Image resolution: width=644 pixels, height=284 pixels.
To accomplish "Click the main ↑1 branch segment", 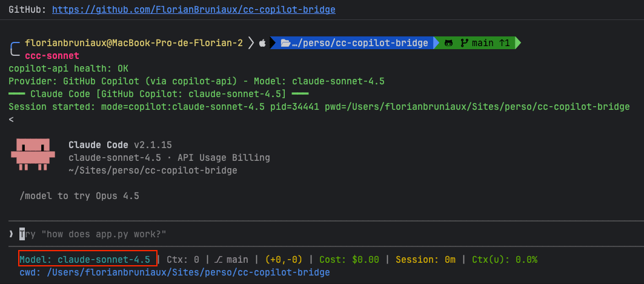I will (491, 43).
